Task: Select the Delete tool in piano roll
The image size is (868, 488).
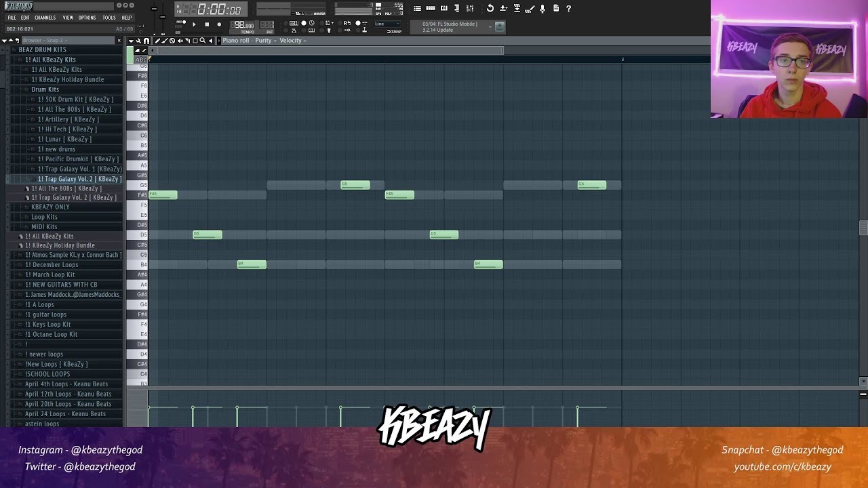Action: click(x=172, y=41)
